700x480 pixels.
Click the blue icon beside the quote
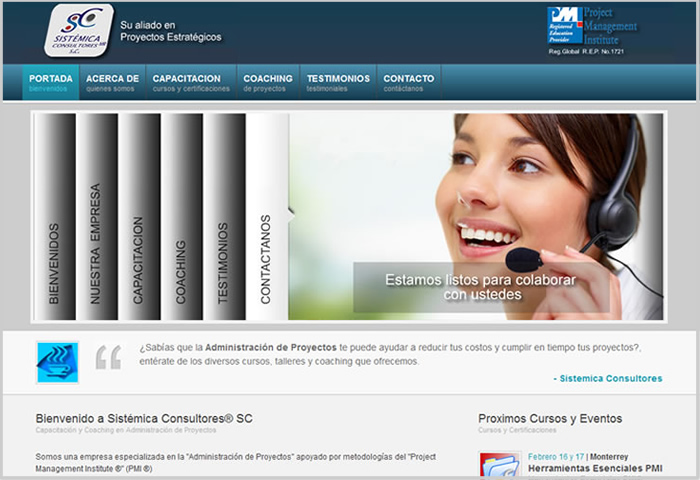coord(57,362)
